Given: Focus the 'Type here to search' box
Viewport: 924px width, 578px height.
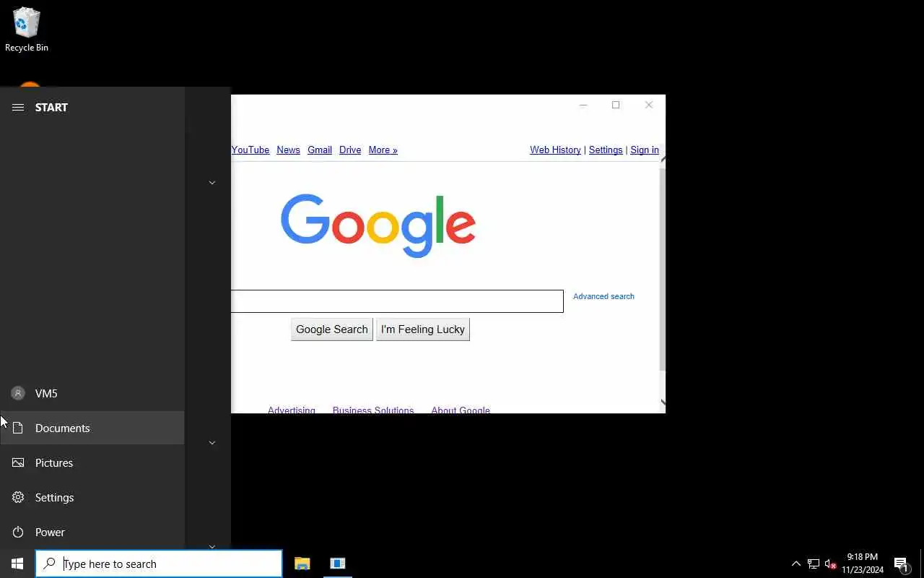Looking at the screenshot, I should pyautogui.click(x=159, y=564).
